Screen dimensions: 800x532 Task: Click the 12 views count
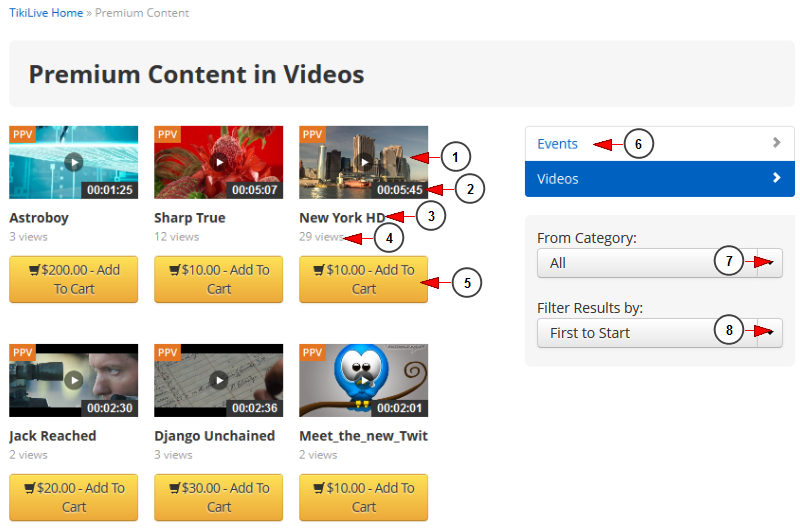(x=177, y=237)
